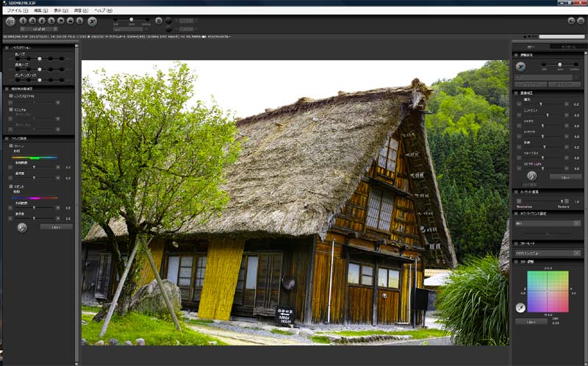588x366 pixels.
Task: Show image info with the 'i' icon
Action: 24,21
